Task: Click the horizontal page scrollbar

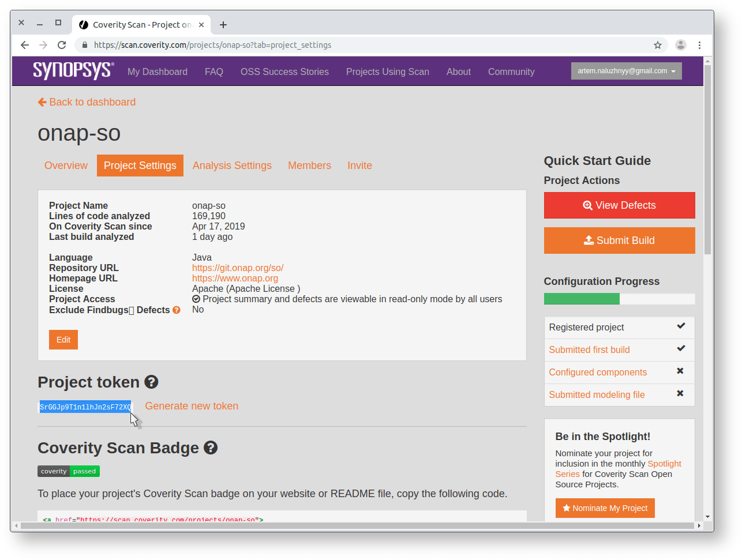Action: 358,525
